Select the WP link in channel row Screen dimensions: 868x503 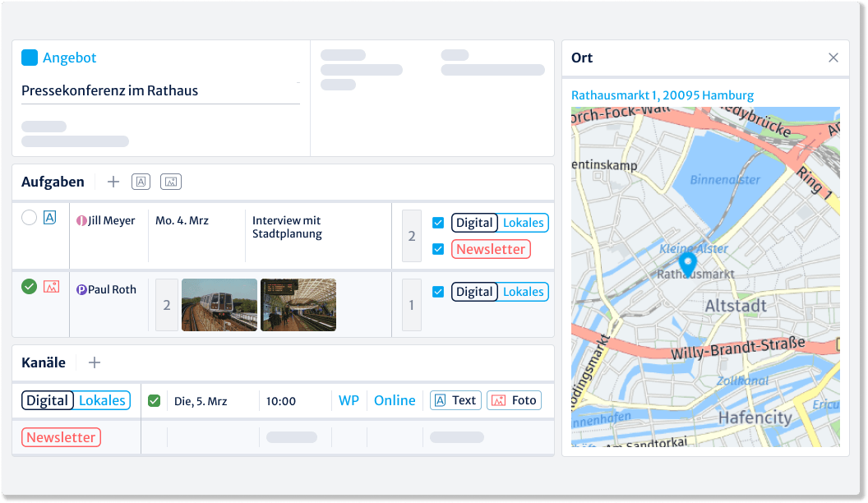(349, 400)
